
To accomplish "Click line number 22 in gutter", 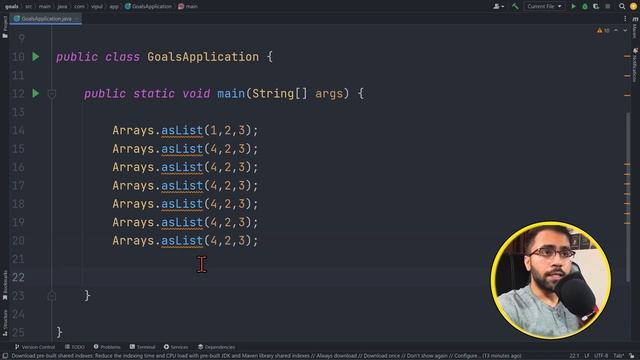I will pos(18,278).
